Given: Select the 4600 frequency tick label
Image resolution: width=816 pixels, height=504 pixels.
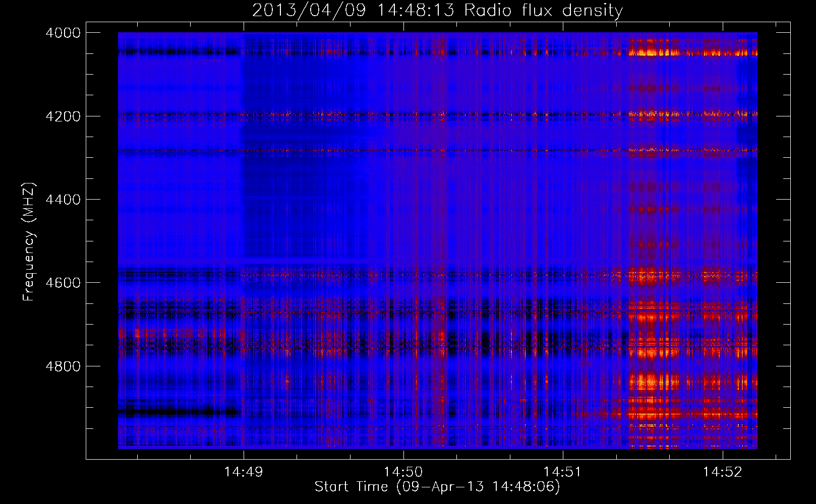Looking at the screenshot, I should click(x=63, y=283).
